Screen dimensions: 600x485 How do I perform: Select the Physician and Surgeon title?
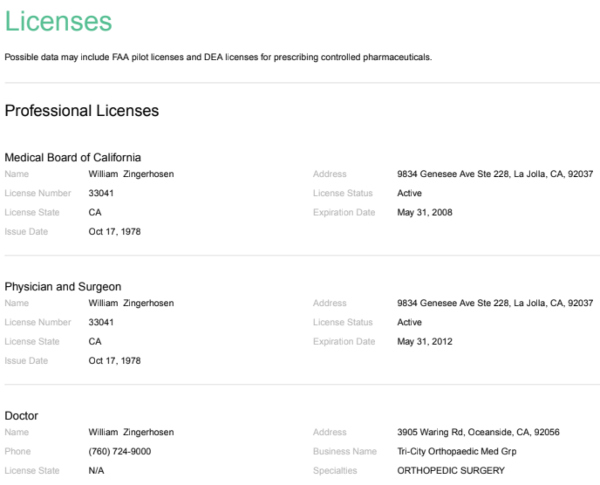pyautogui.click(x=63, y=286)
